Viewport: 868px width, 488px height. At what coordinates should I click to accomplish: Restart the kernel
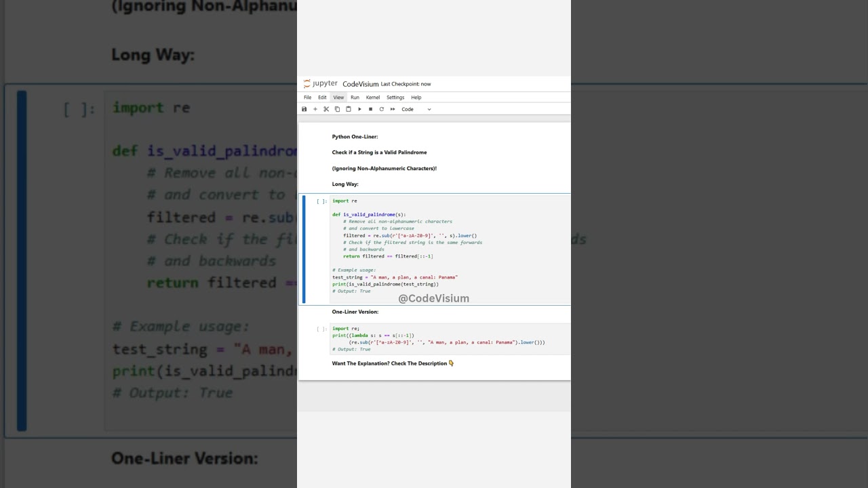pyautogui.click(x=381, y=109)
